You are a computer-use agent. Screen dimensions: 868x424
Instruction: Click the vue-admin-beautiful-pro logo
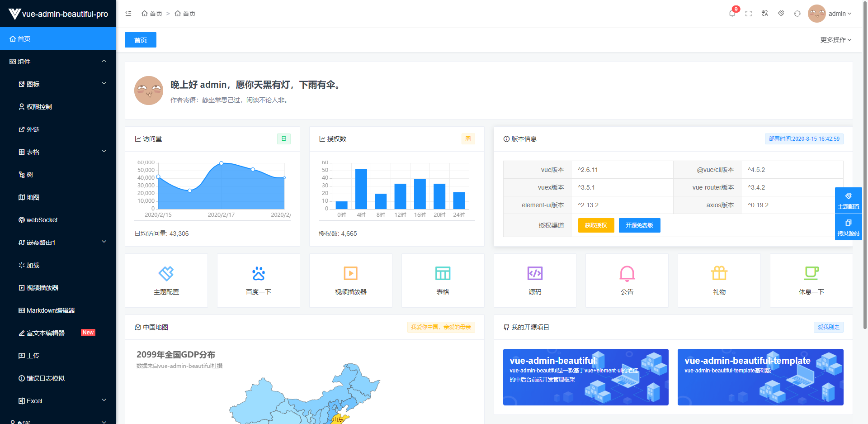tap(58, 14)
